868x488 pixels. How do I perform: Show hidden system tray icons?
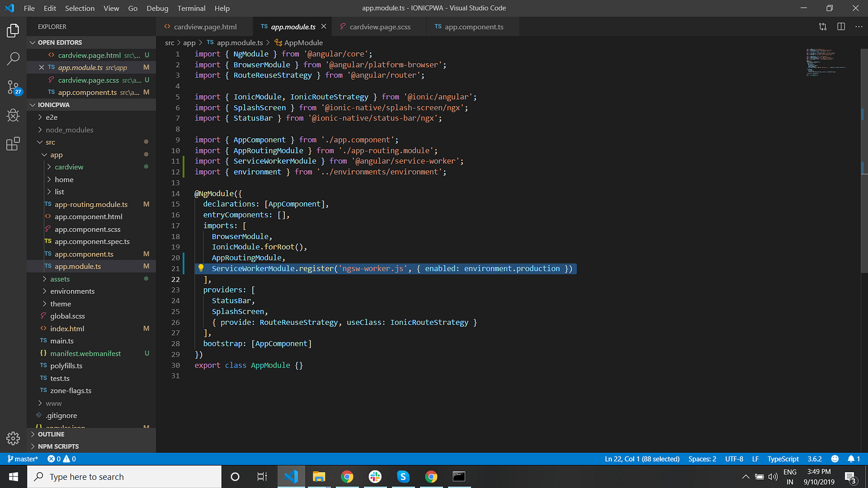click(745, 477)
